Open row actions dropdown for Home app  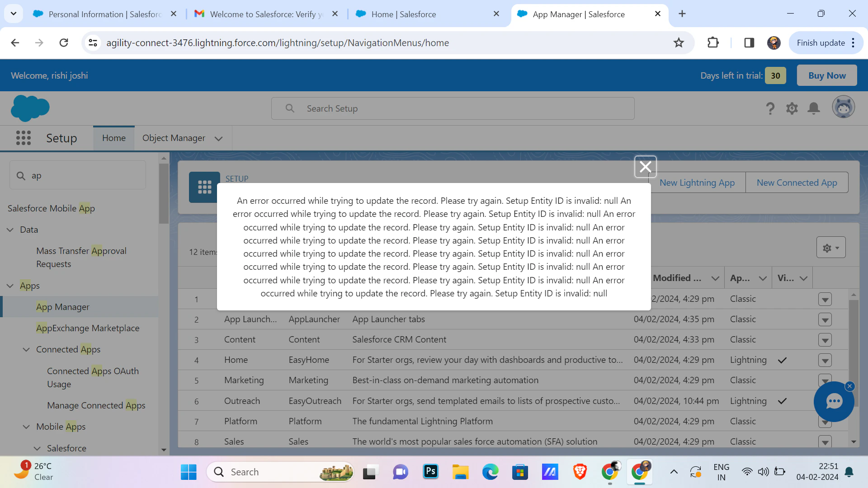coord(825,361)
